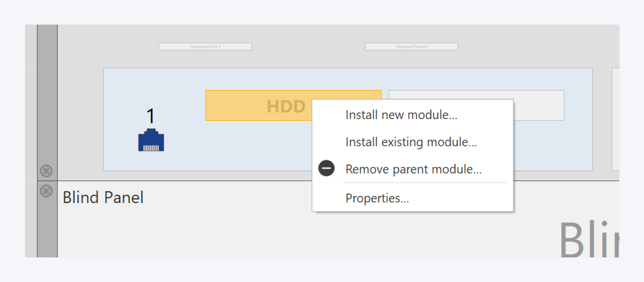Click the CompactFlash 1 slot
Viewport: 644px width, 282px height.
pyautogui.click(x=205, y=46)
